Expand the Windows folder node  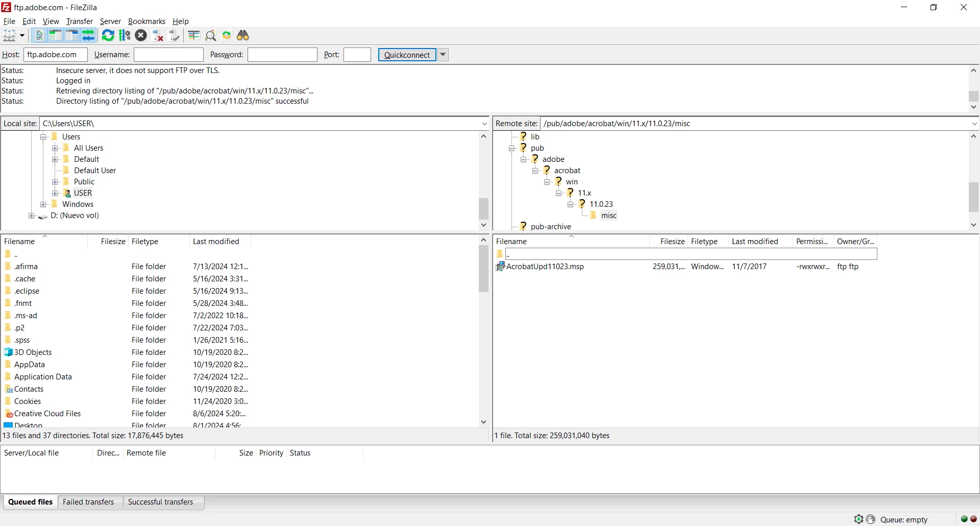tap(43, 204)
